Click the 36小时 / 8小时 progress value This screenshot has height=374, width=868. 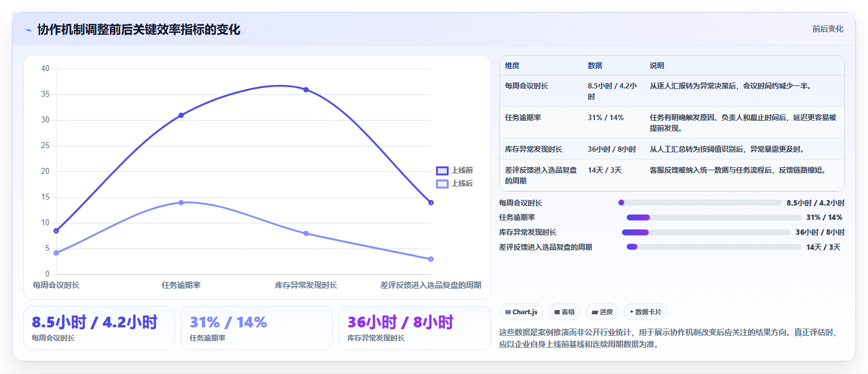pyautogui.click(x=820, y=232)
